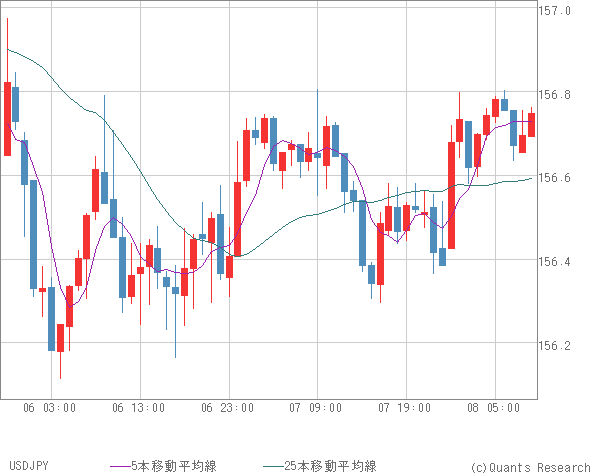This screenshot has height=475, width=600.
Task: Click the teal line sample in legend
Action: tap(274, 467)
